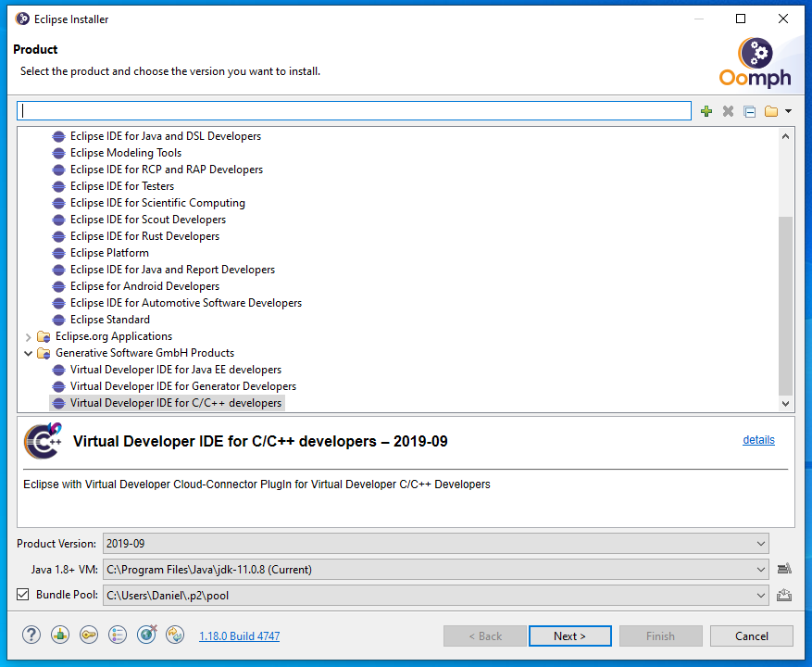This screenshot has height=667, width=812.
Task: Click the yellow catalog folder icon
Action: (771, 111)
